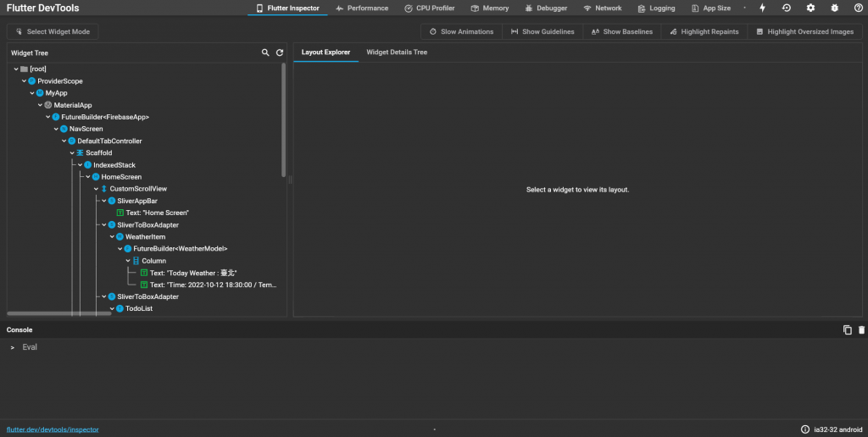Open DevTools settings gear
This screenshot has width=868, height=437.
pyautogui.click(x=810, y=8)
